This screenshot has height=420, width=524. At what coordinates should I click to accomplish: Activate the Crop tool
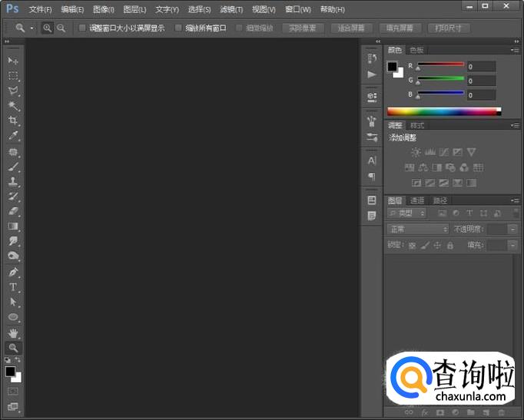pyautogui.click(x=13, y=121)
